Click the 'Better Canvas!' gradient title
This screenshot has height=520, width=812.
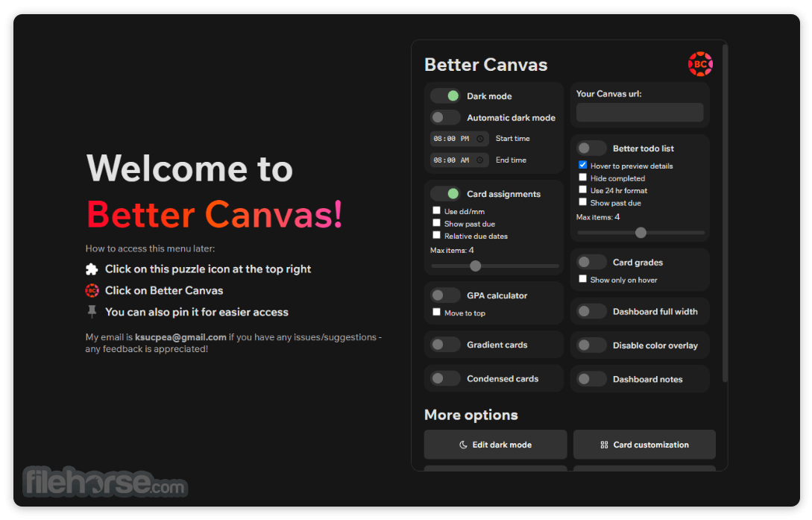[x=215, y=214]
